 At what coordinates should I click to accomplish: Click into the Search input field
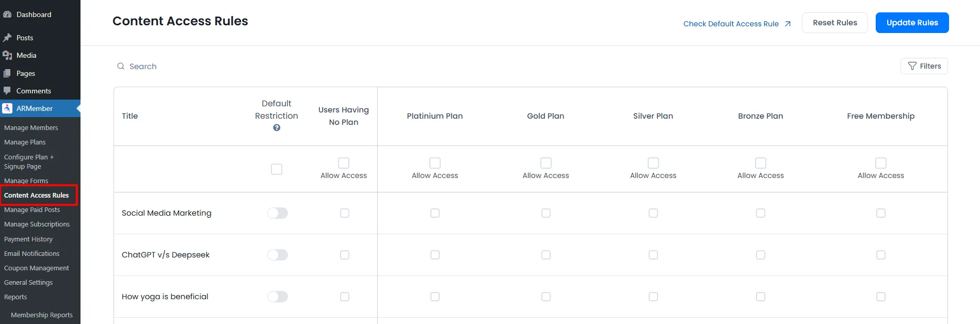point(258,67)
